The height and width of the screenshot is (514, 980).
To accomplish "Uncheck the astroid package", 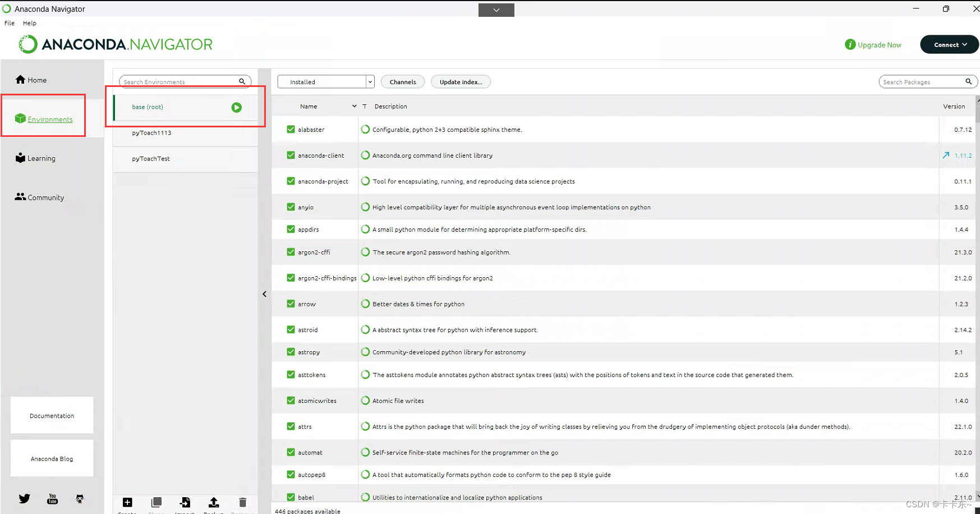I will pos(291,329).
